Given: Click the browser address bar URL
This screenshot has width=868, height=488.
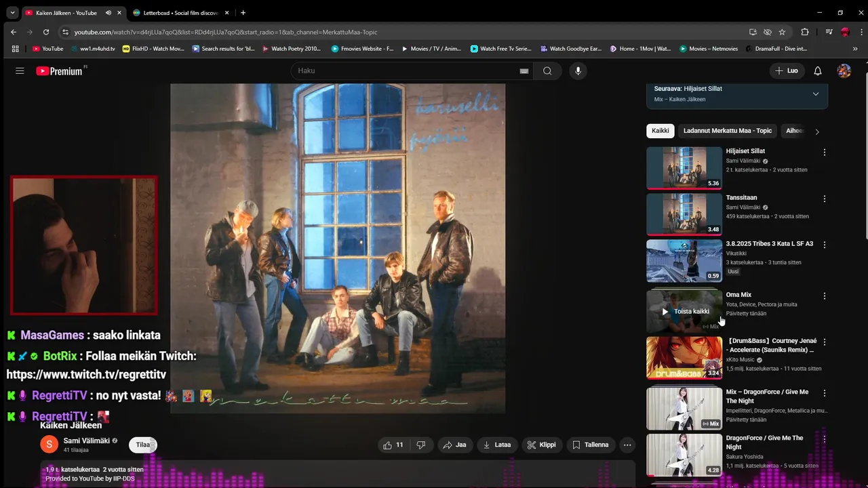Looking at the screenshot, I should pos(226,32).
